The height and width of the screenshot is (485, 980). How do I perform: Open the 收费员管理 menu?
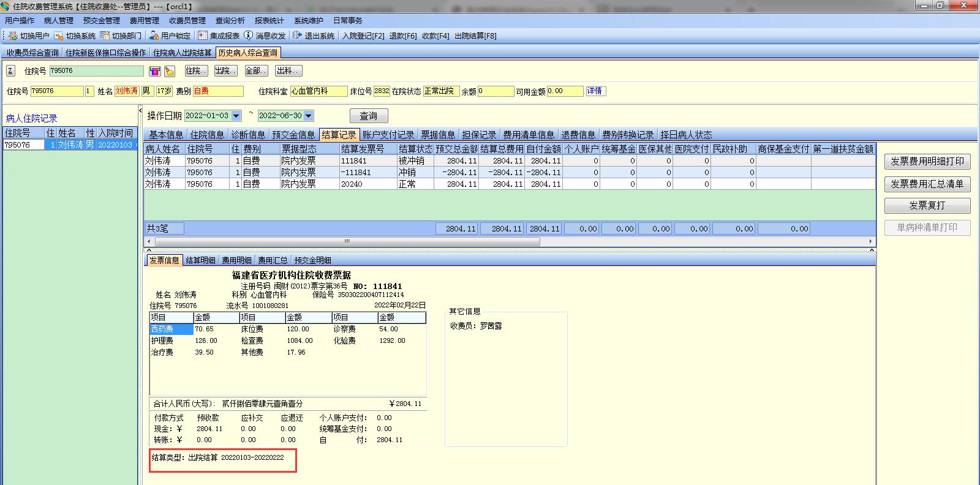pos(187,21)
